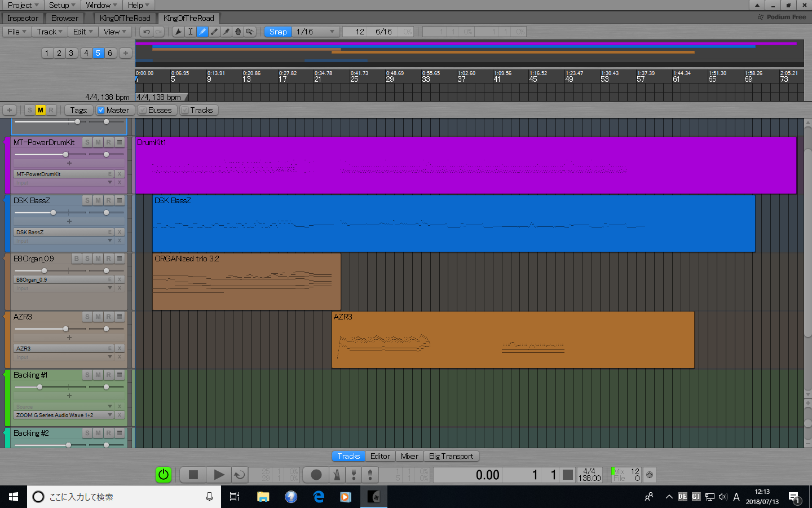Open audio monitor settings icon beside Mix/File
The image size is (812, 508).
(650, 475)
